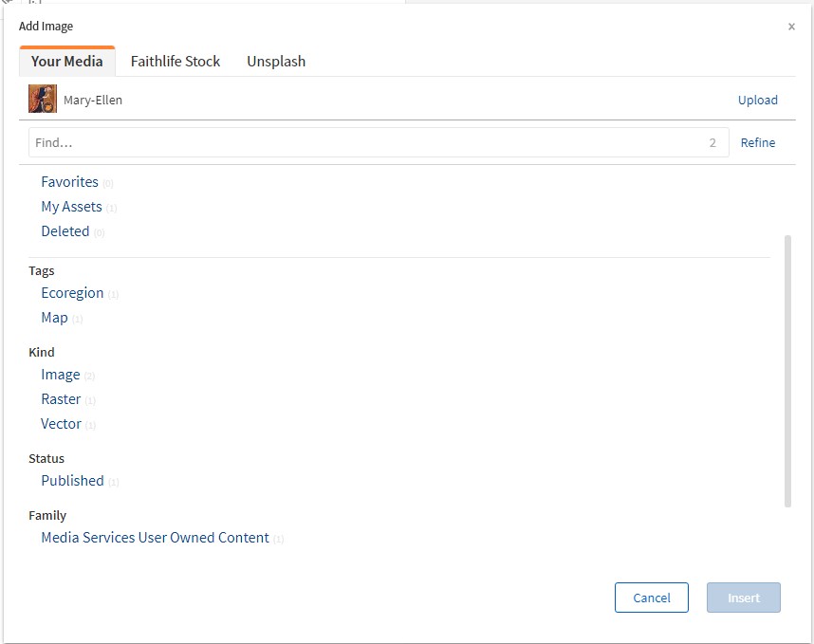Upload a new image
Viewport: 814px width, 644px height.
tap(758, 100)
